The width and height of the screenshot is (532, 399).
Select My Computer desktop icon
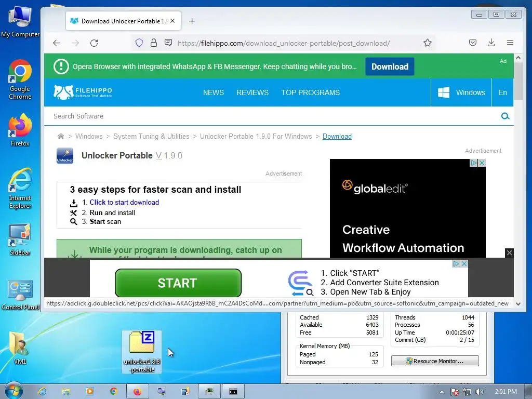coord(20,22)
